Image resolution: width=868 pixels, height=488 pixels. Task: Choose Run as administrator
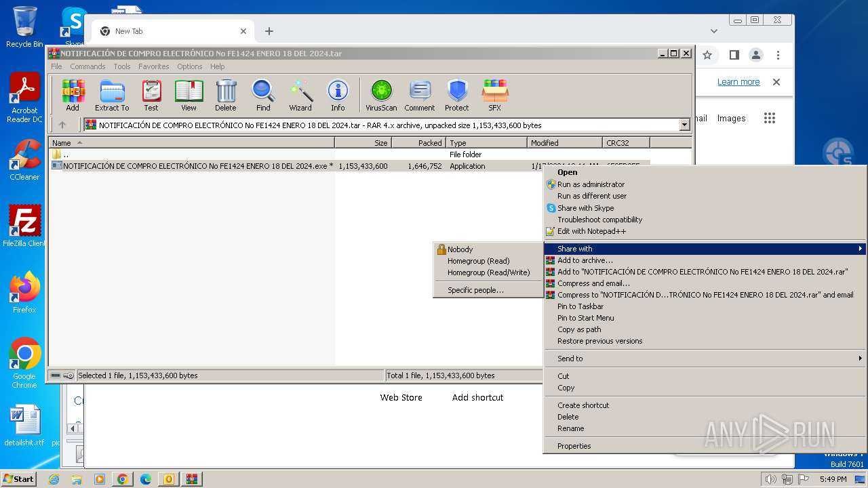[705, 184]
